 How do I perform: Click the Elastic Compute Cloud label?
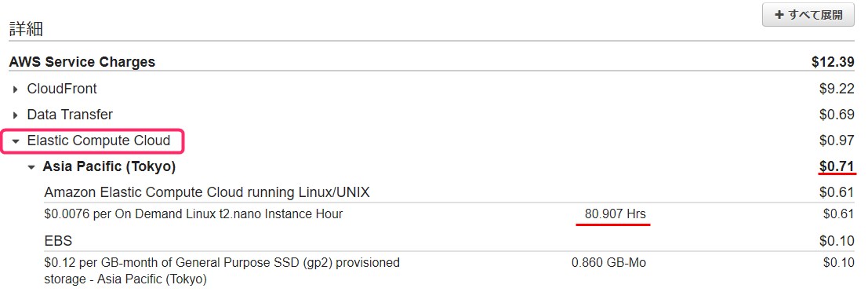coord(99,141)
